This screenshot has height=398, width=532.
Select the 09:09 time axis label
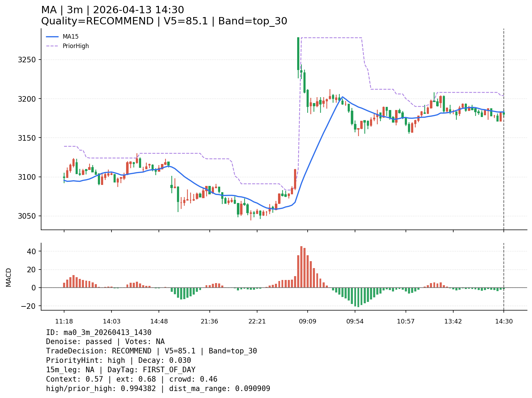(x=307, y=321)
